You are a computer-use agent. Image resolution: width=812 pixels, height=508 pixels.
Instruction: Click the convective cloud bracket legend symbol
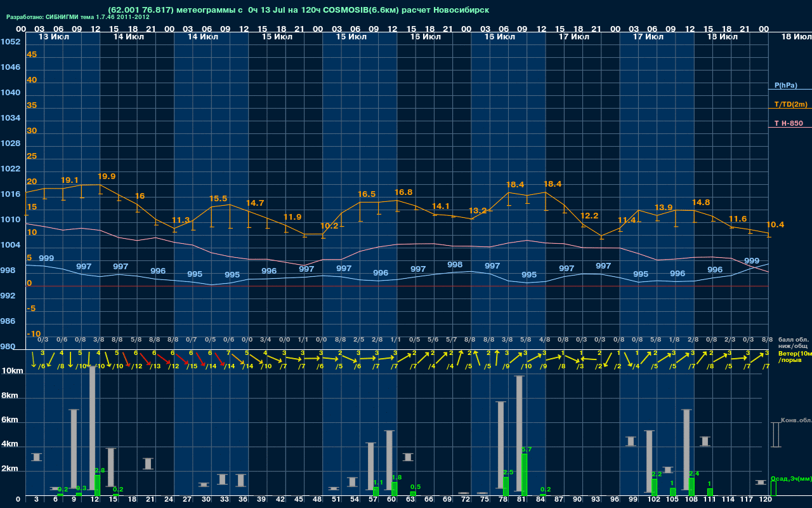click(775, 435)
